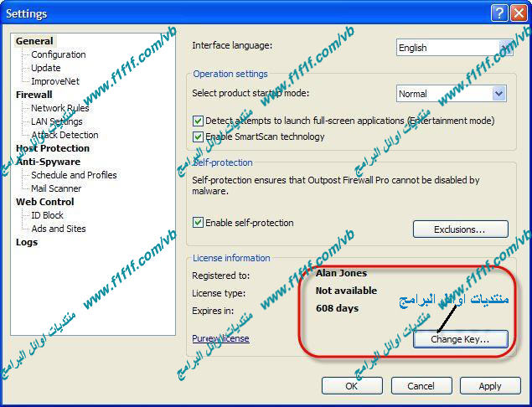Open ImproveNet settings

[x=54, y=81]
